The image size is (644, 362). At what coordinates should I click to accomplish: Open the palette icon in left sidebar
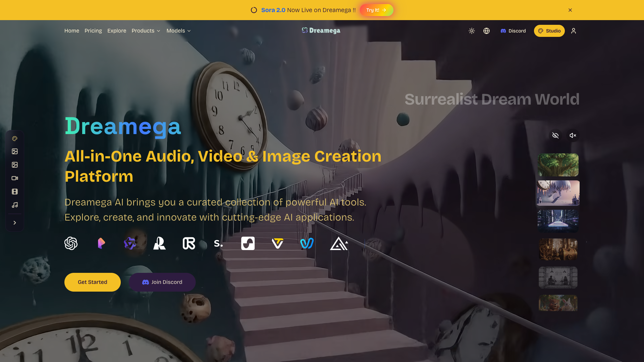[15, 138]
